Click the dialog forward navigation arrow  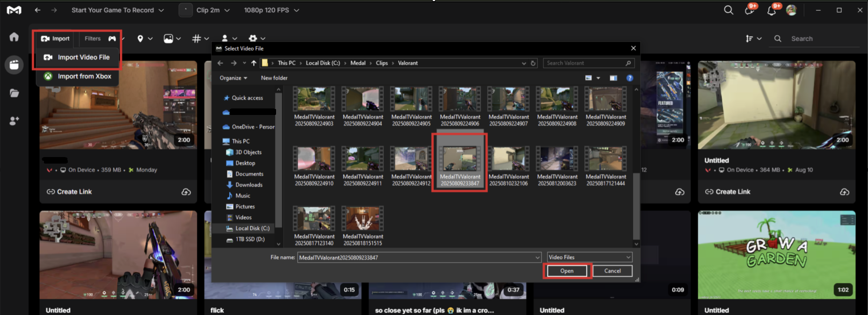[233, 63]
